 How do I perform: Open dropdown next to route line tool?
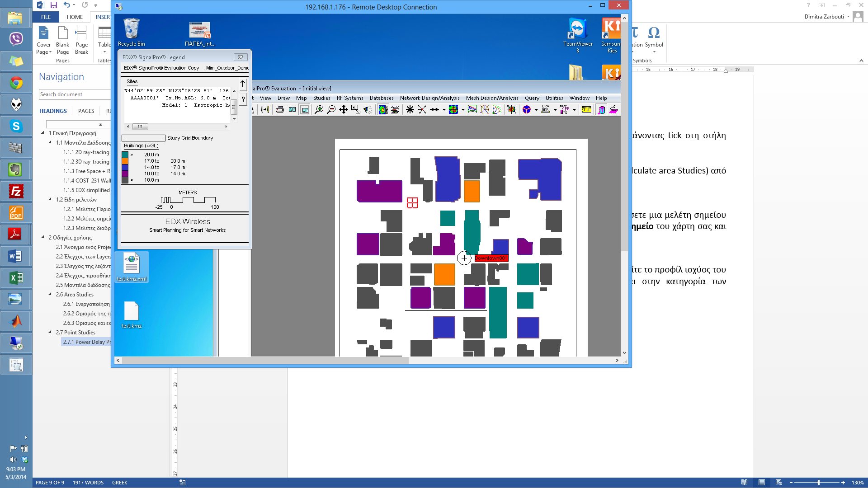444,110
